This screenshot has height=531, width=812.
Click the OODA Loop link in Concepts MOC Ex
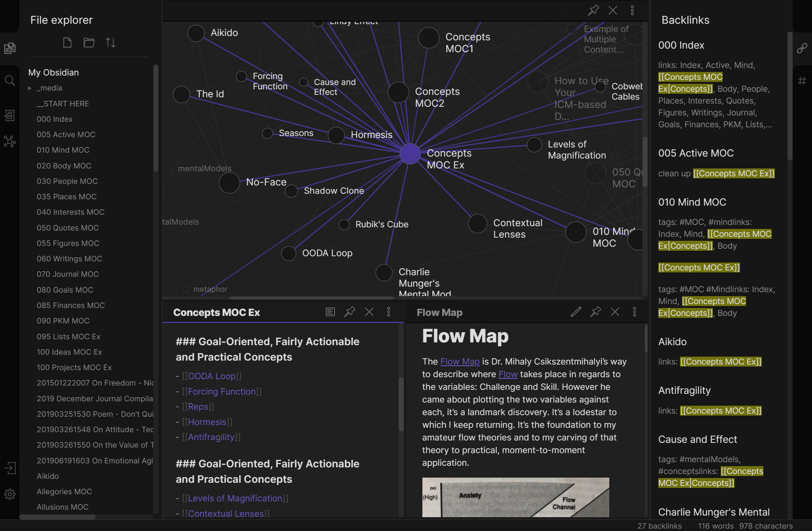click(x=212, y=376)
